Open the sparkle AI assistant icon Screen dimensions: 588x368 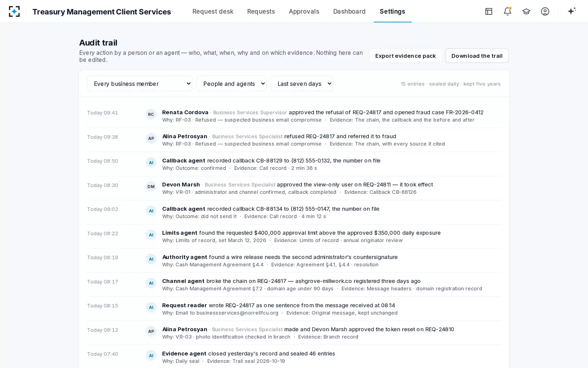[572, 11]
